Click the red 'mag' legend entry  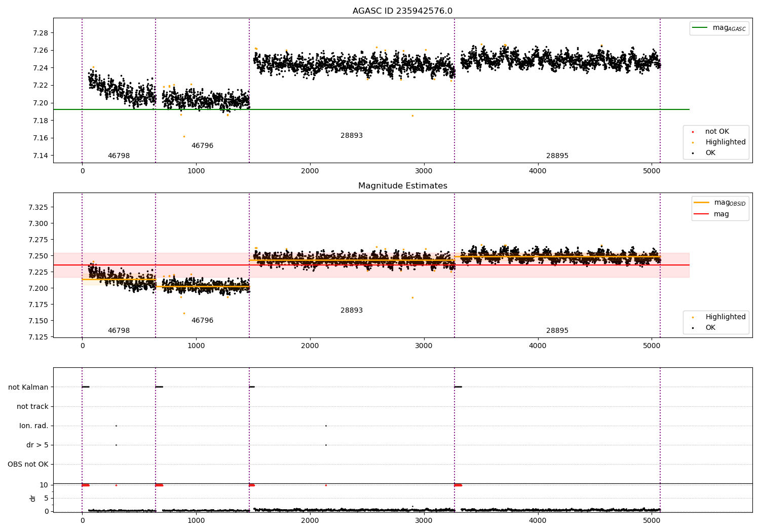[x=711, y=214]
